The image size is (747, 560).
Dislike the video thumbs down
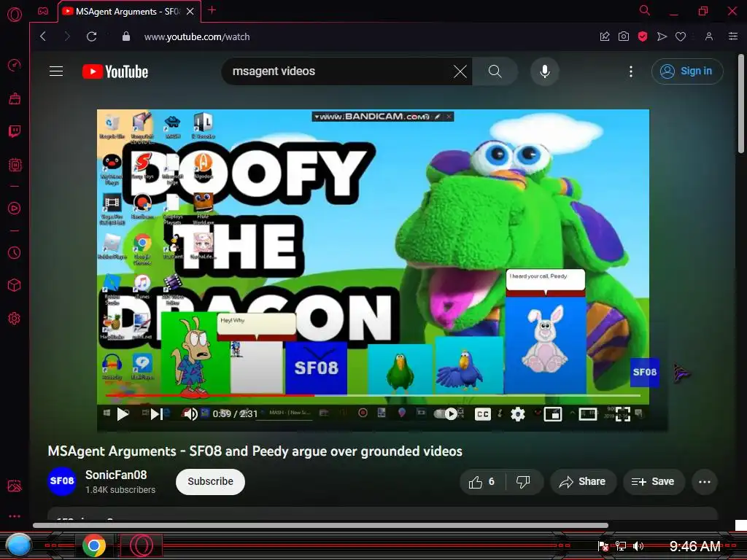tap(523, 482)
